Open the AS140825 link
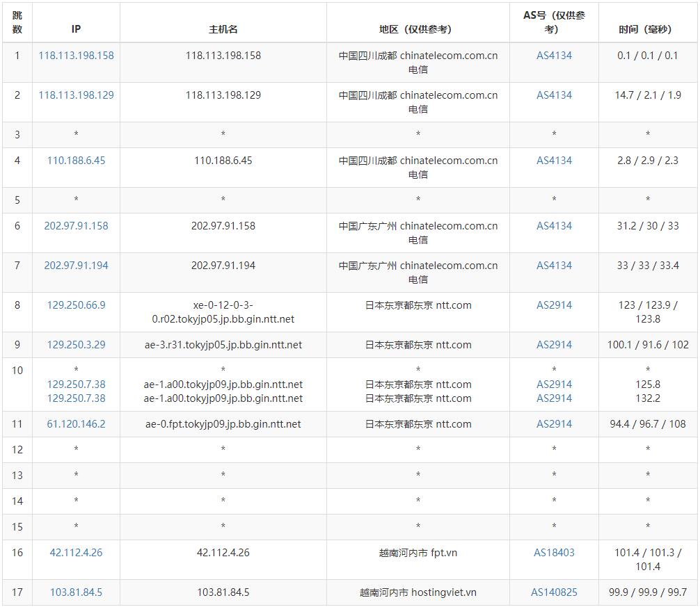The height and width of the screenshot is (607, 700). [x=554, y=592]
